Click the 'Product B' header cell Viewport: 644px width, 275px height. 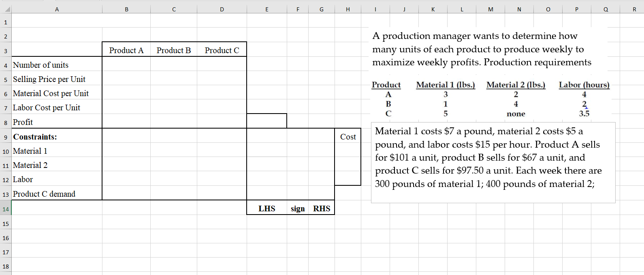[x=174, y=49]
